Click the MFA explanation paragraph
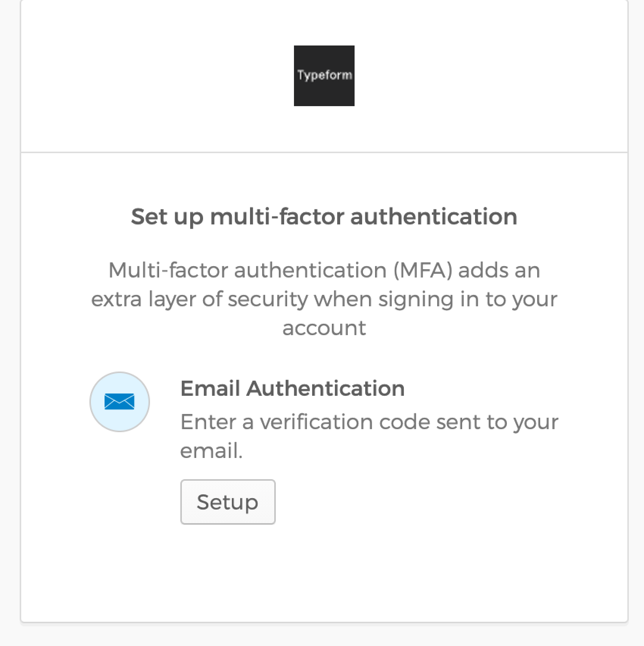This screenshot has height=646, width=644. (324, 299)
